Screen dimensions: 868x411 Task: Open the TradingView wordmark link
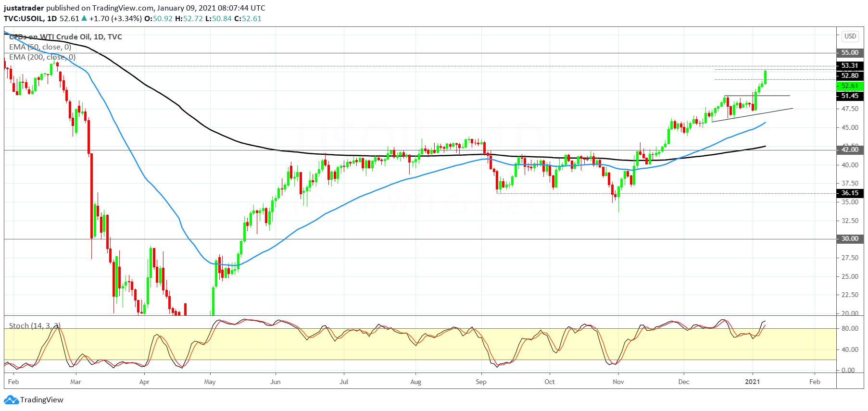click(x=42, y=400)
